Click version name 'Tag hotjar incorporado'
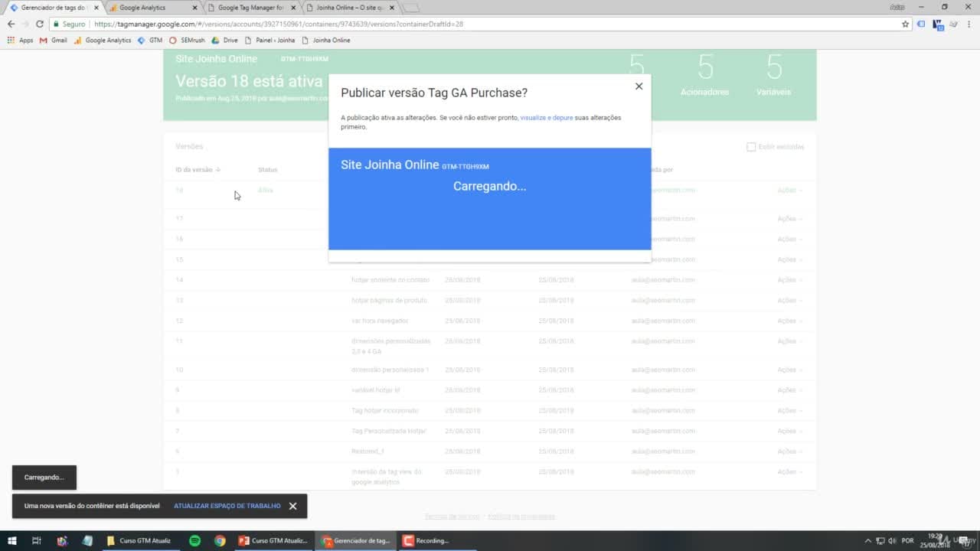Screen dimensions: 980x551 (x=385, y=411)
